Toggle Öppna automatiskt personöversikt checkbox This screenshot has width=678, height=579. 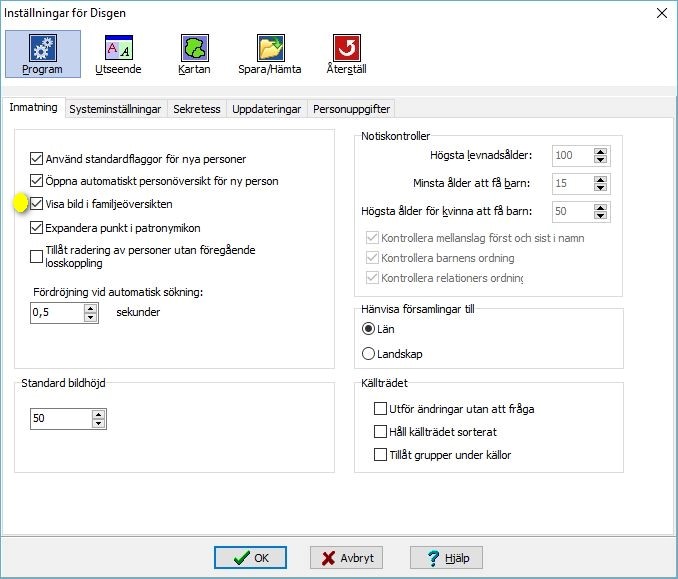tap(36, 181)
